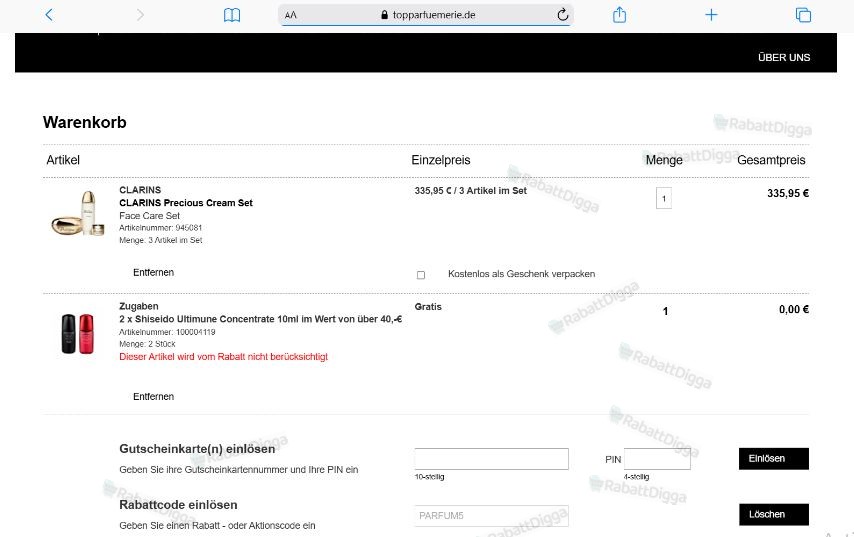Viewport: 854px width, 537px height.
Task: Click the Einzelpreis column header
Action: (441, 160)
